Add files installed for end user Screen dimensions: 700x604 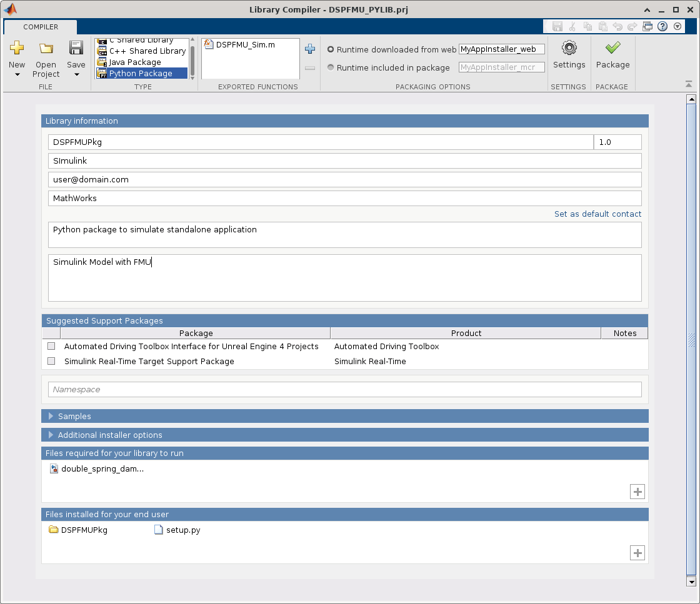[x=637, y=553]
